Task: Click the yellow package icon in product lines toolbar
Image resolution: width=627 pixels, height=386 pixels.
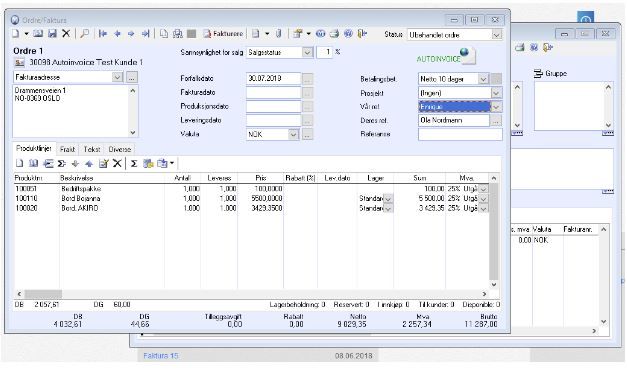Action: click(148, 163)
